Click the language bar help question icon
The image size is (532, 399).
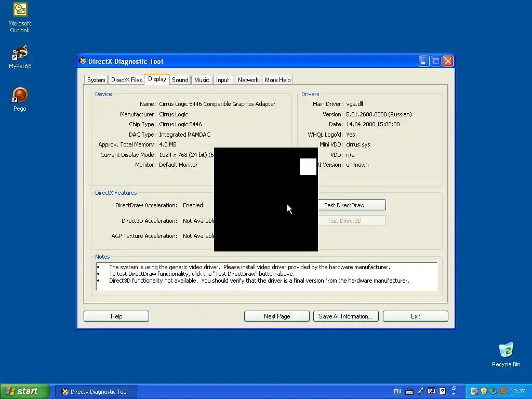443,391
